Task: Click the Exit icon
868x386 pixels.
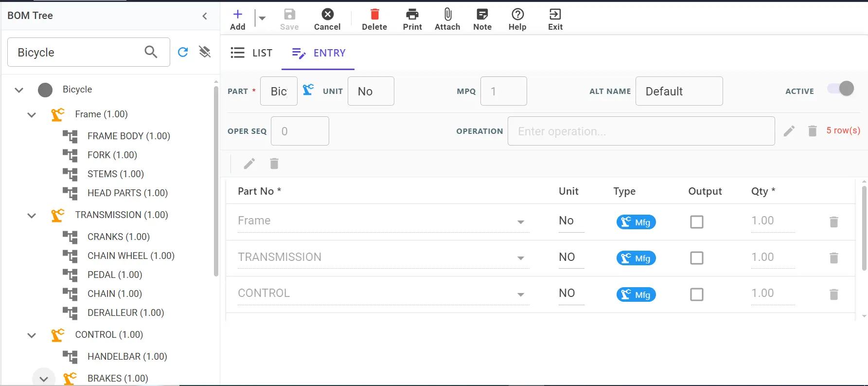Action: coord(555,14)
